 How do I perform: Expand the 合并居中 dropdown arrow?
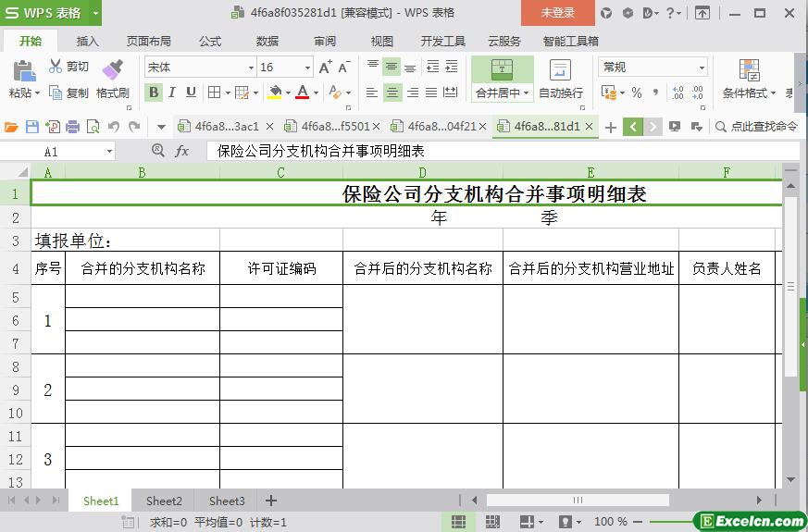(x=526, y=93)
